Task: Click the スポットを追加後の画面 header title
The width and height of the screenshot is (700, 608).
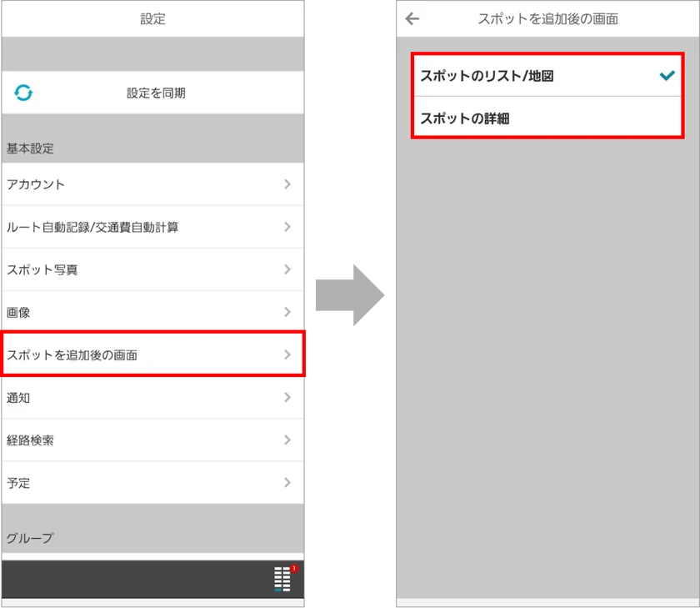Action: (547, 18)
